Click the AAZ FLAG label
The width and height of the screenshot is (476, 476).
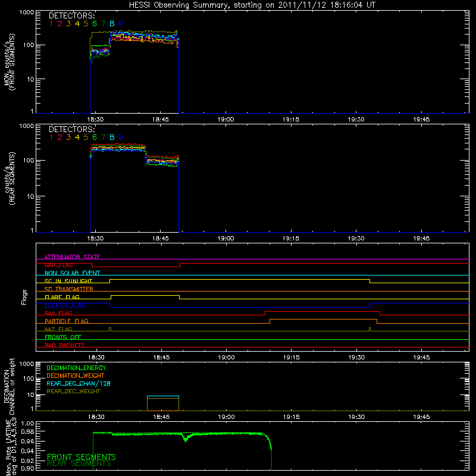[58, 329]
